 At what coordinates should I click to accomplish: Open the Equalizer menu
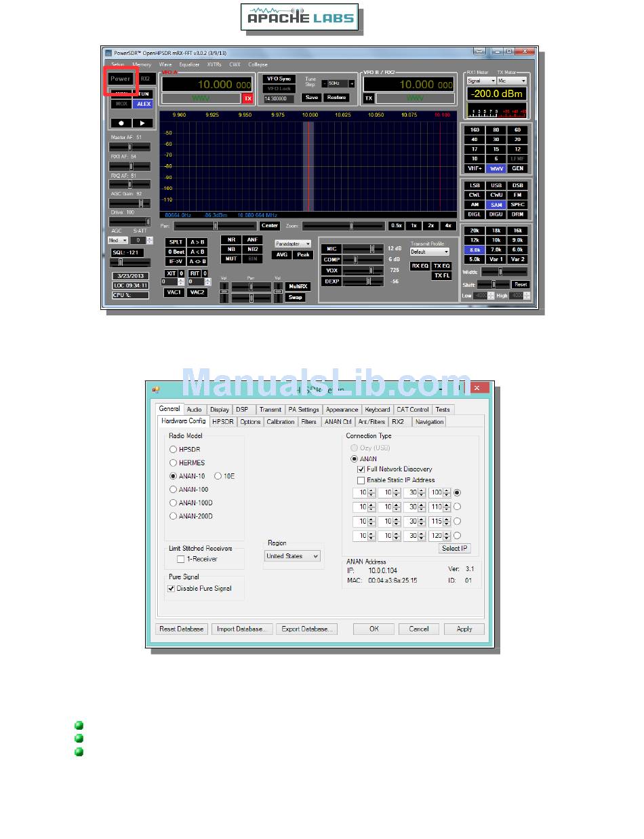[x=189, y=64]
